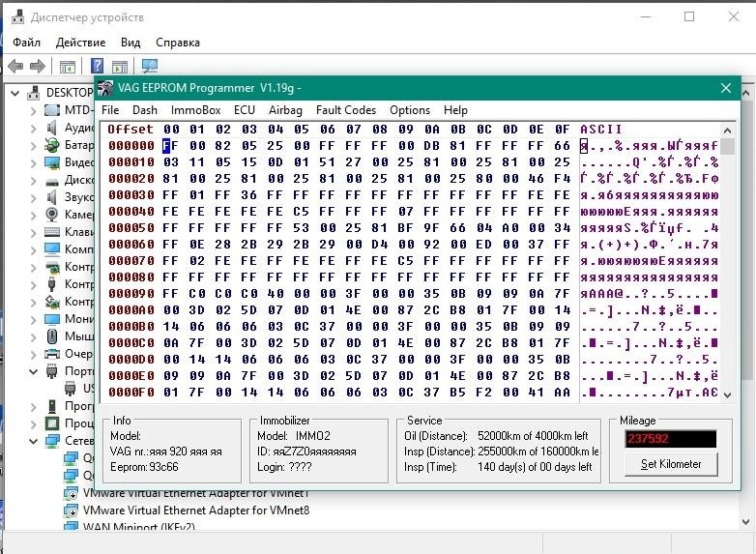Select Диско disk drives icon
The height and width of the screenshot is (554, 756).
coord(52,182)
